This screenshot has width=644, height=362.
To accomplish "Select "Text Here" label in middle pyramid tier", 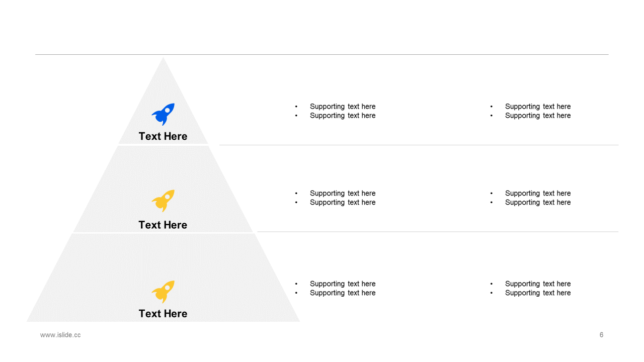I will pyautogui.click(x=163, y=225).
